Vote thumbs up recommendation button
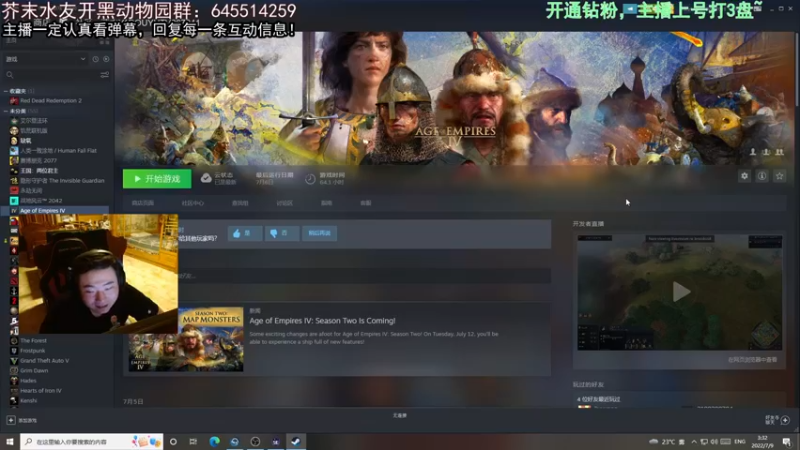The height and width of the screenshot is (450, 800). [x=245, y=233]
